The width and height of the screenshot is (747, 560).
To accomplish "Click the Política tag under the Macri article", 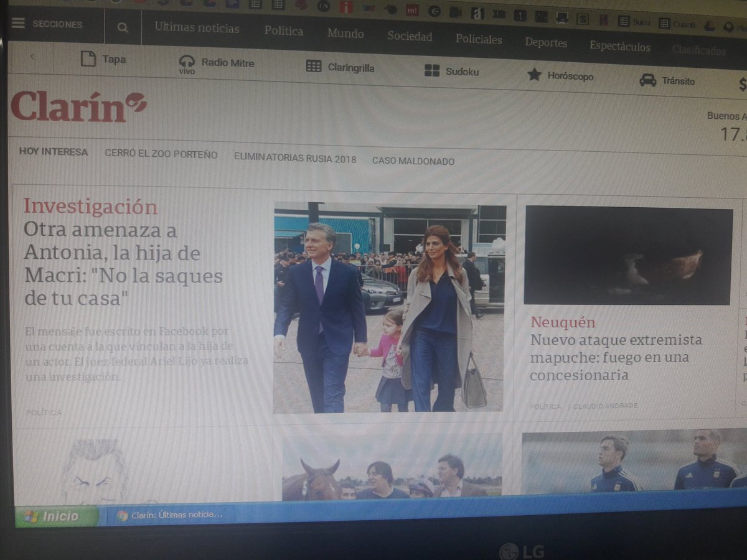I will tap(44, 413).
